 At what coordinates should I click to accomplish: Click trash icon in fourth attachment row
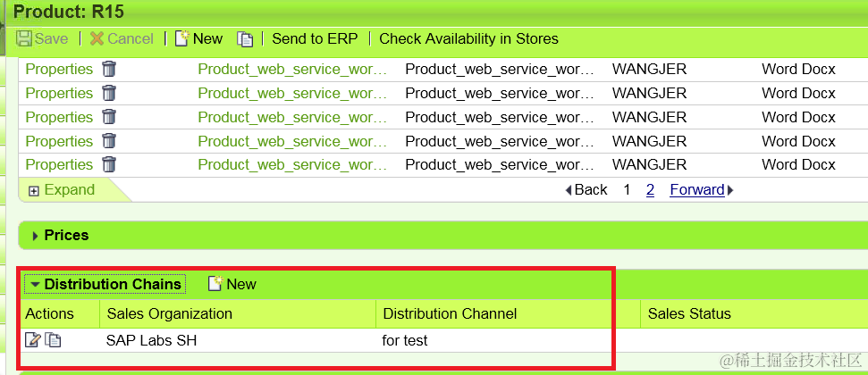coord(110,141)
